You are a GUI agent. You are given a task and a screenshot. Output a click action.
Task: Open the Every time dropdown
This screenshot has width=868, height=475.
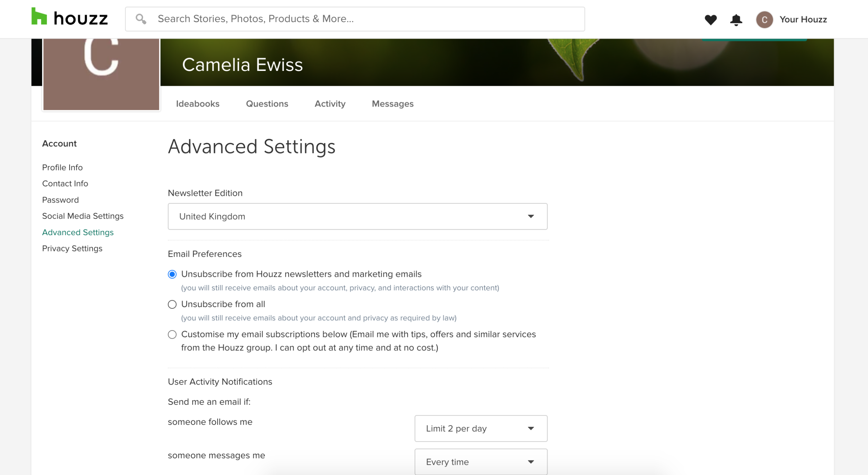pos(480,462)
